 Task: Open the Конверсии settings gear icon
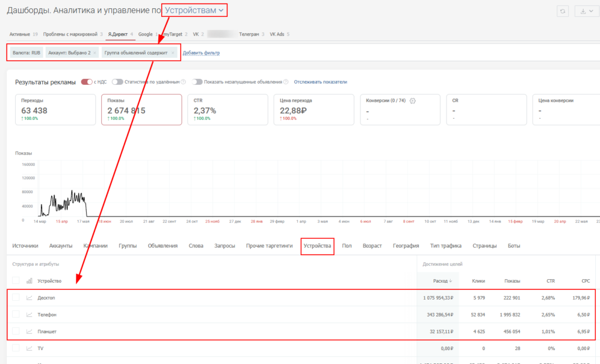pyautogui.click(x=412, y=101)
